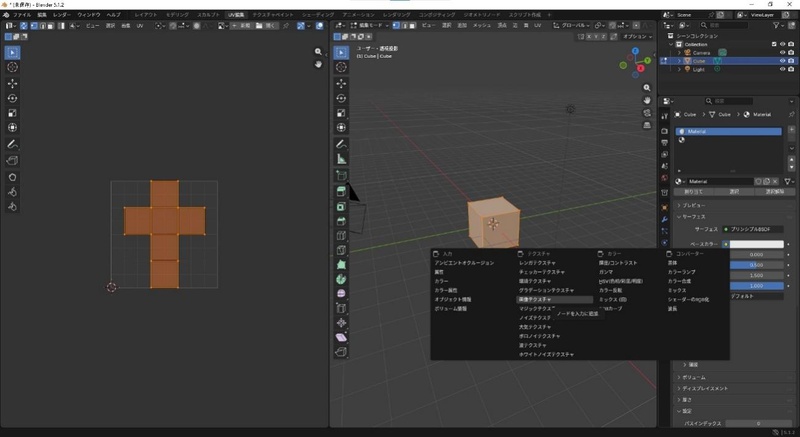Select the Smooth tool in the 3D viewport
Screen dimensions: 800x437
(x=341, y=294)
